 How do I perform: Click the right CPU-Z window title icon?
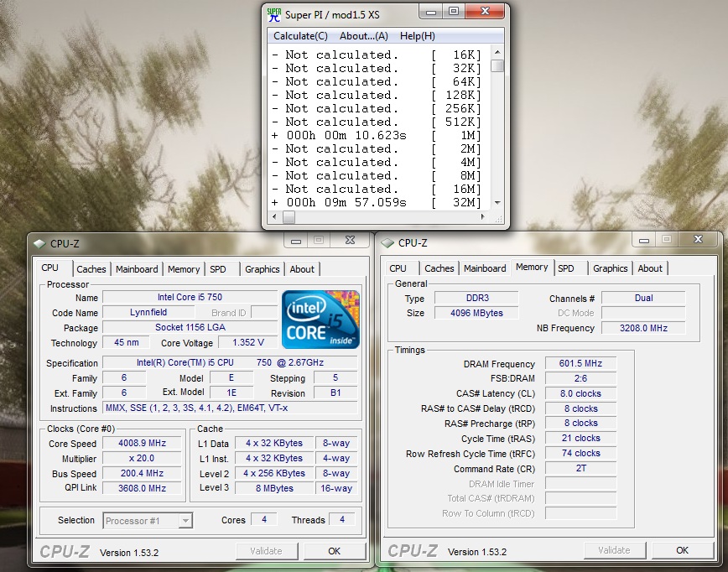click(x=387, y=243)
